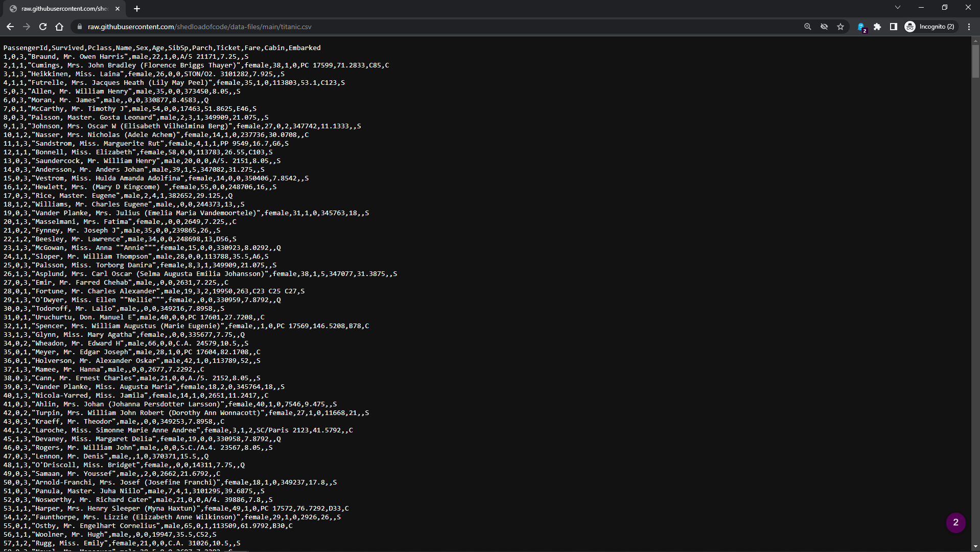
Task: Open Chrome's side panel
Action: point(894,27)
